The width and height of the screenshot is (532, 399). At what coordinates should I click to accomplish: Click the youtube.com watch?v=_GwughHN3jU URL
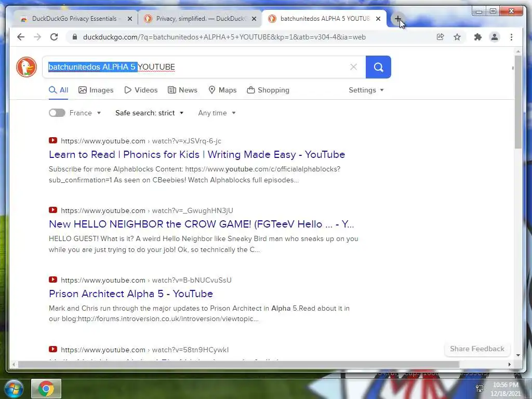coord(147,210)
